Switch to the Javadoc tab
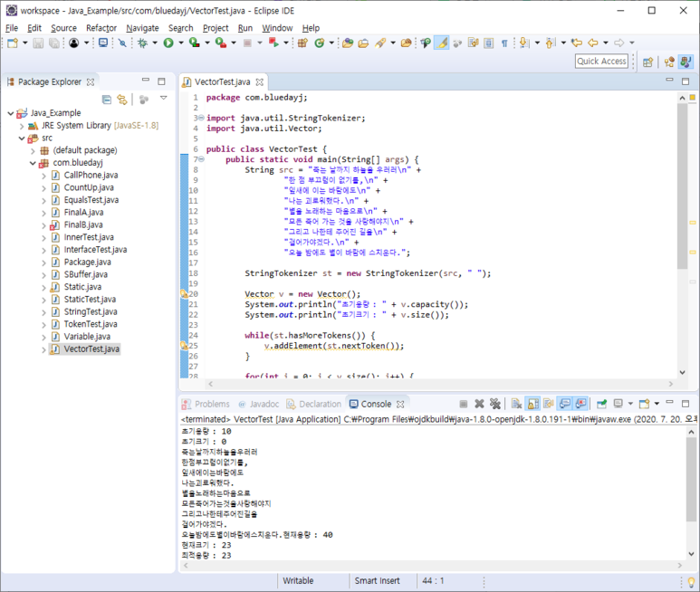This screenshot has height=592, width=700. [258, 405]
